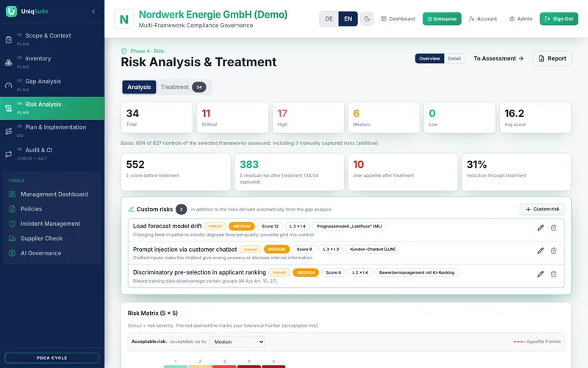
Task: Click the Incident Management shield icon
Action: (x=12, y=224)
